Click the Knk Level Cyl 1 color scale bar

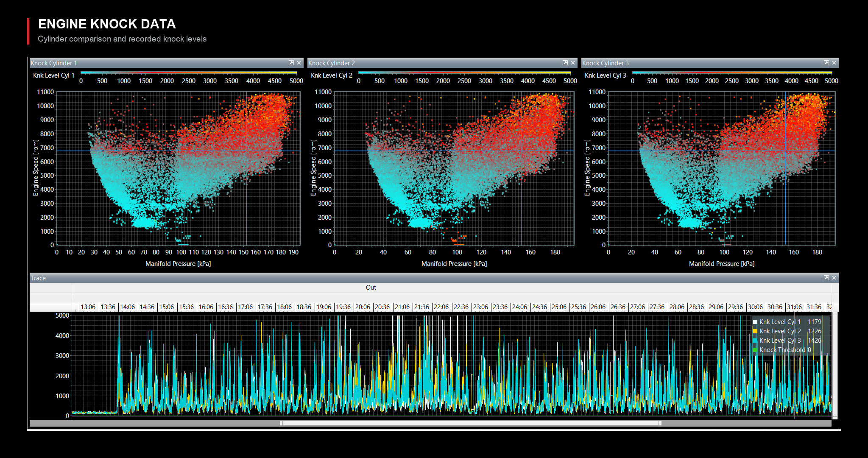pyautogui.click(x=189, y=73)
